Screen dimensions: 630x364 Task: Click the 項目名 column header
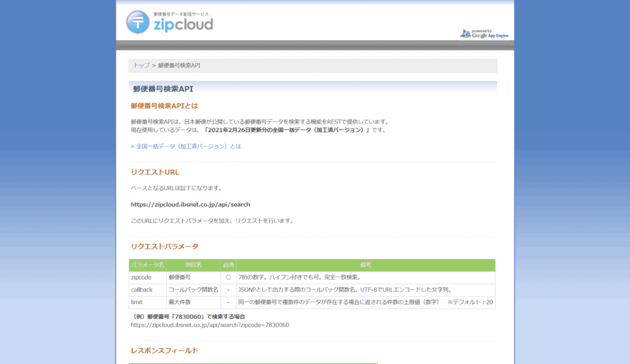pyautogui.click(x=194, y=265)
